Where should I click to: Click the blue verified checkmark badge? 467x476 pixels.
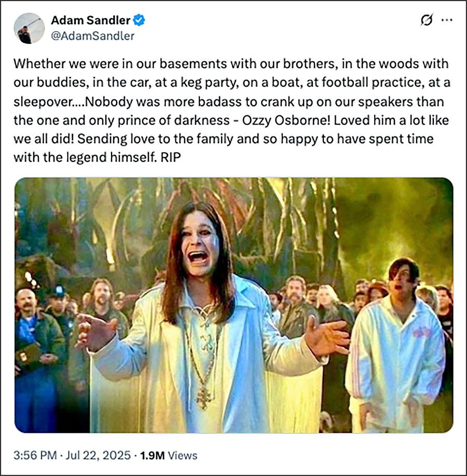click(139, 21)
